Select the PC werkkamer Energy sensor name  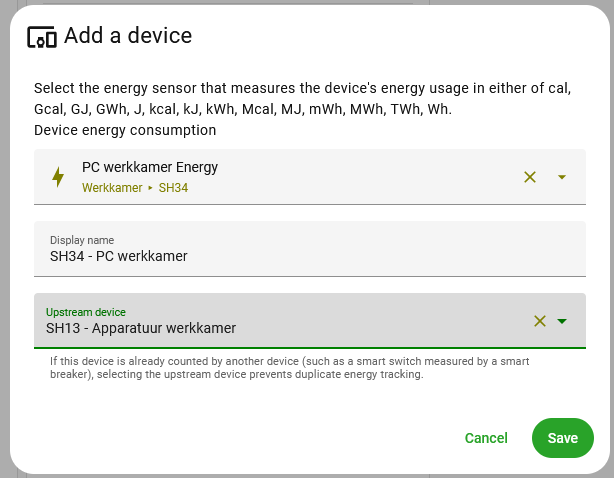(150, 167)
